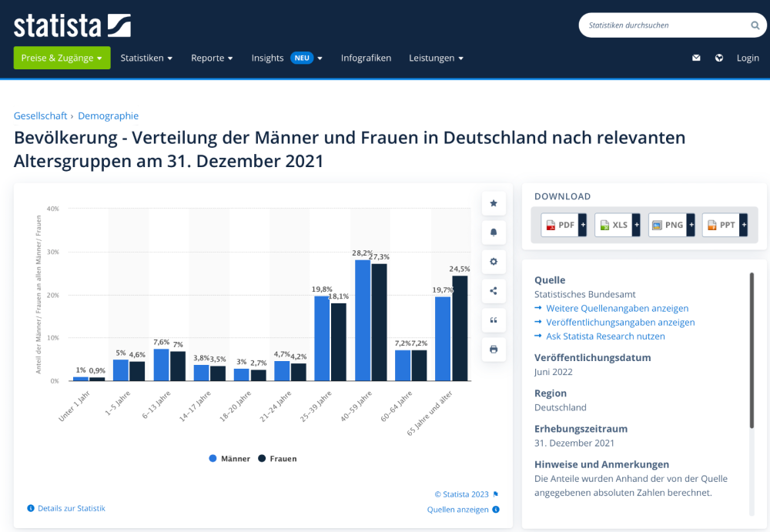The image size is (770, 532).
Task: Open contact via the envelope icon
Action: [696, 58]
